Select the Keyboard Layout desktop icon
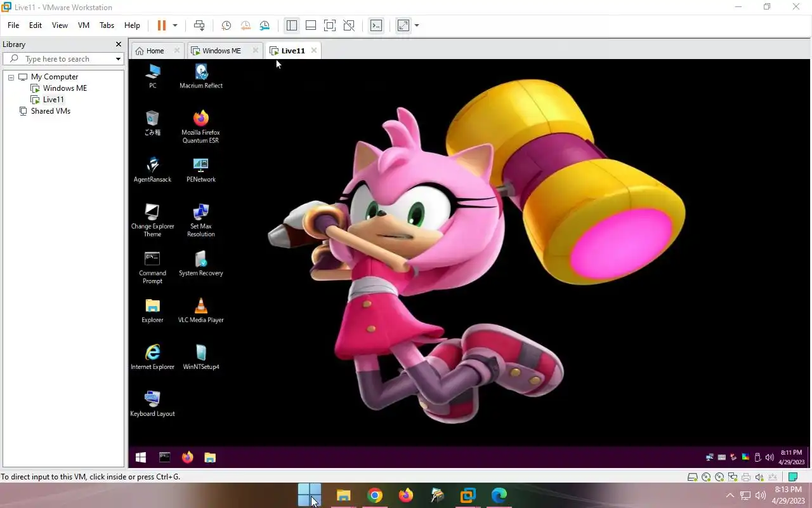Image resolution: width=812 pixels, height=508 pixels. click(x=152, y=404)
